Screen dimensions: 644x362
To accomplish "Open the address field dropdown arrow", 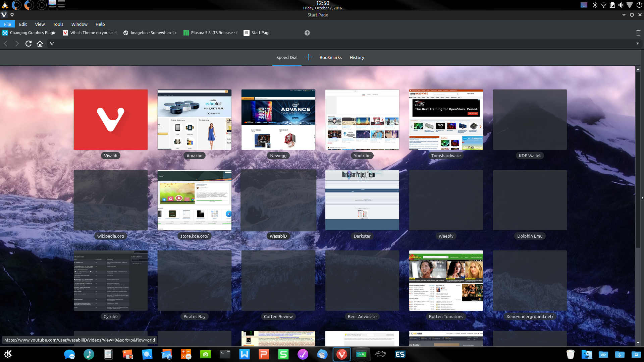I will (x=638, y=44).
